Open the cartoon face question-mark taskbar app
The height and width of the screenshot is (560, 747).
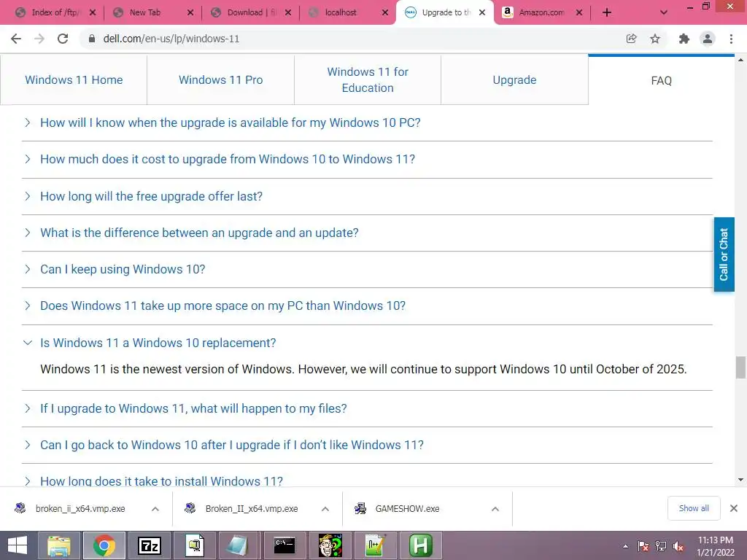(330, 545)
